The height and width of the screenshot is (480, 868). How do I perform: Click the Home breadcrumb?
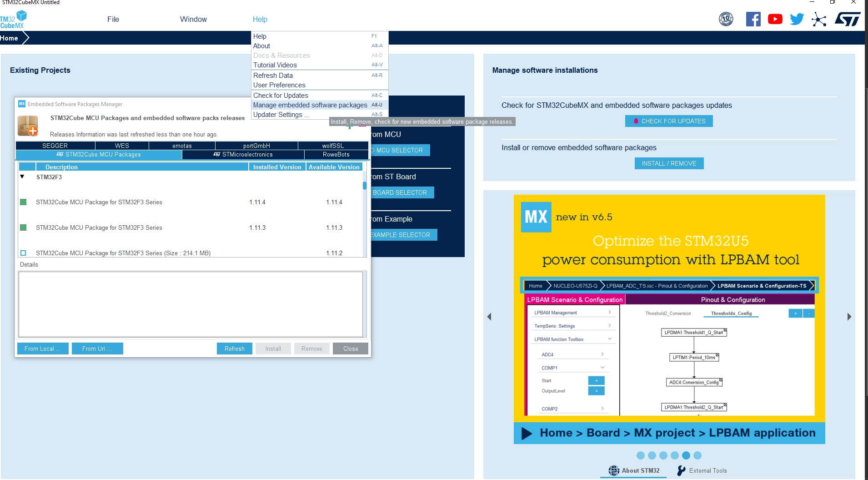click(9, 38)
